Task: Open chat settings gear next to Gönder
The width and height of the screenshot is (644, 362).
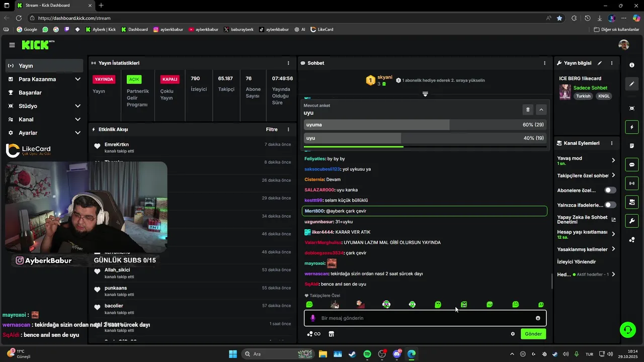Action: coord(513,334)
